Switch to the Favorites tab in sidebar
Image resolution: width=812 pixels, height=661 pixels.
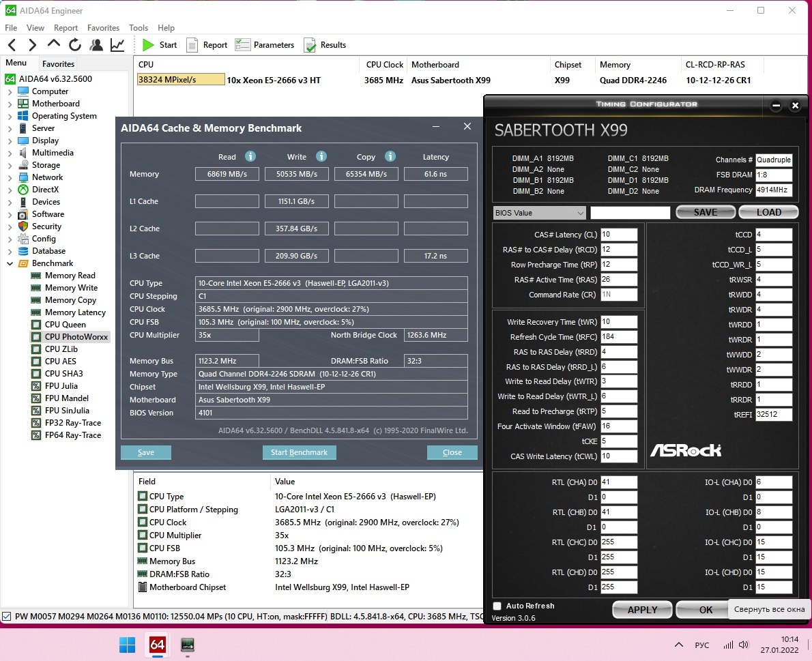click(x=58, y=63)
